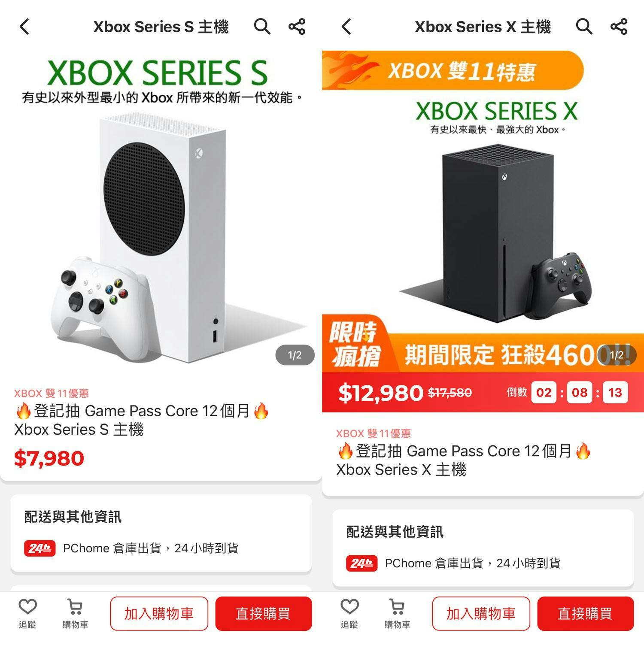The image size is (644, 645).
Task: Open Series X 24h delivery info row
Action: click(483, 563)
